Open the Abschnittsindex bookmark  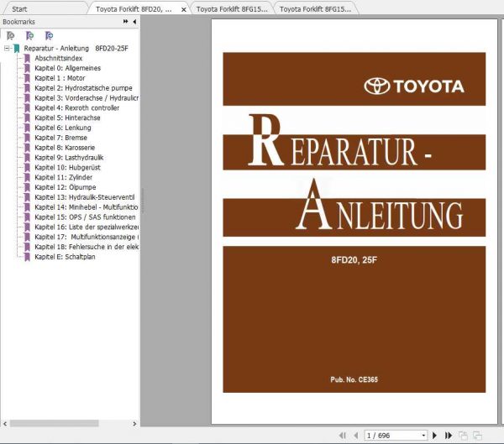[x=59, y=59]
